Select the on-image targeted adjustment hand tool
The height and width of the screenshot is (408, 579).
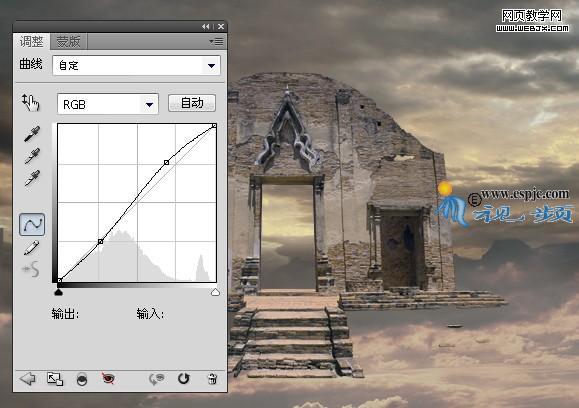click(x=30, y=102)
